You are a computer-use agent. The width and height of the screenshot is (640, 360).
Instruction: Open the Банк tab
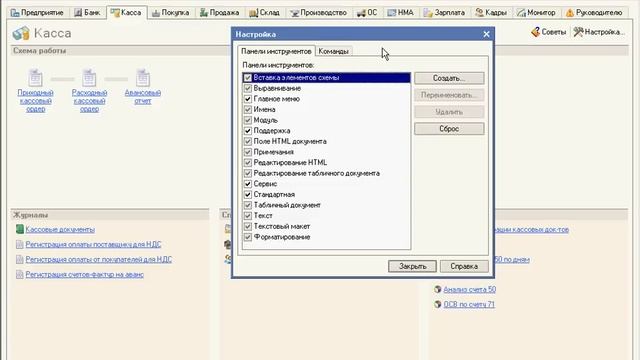tap(87, 13)
